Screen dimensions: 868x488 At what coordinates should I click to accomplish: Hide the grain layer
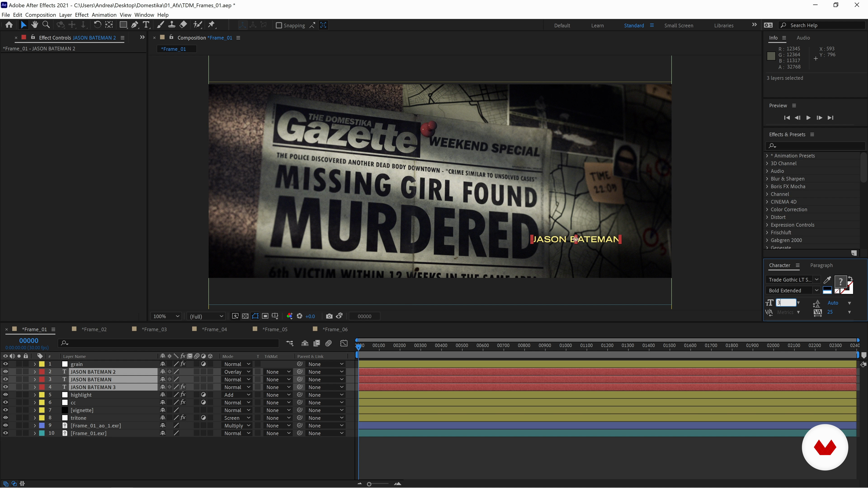[5, 364]
